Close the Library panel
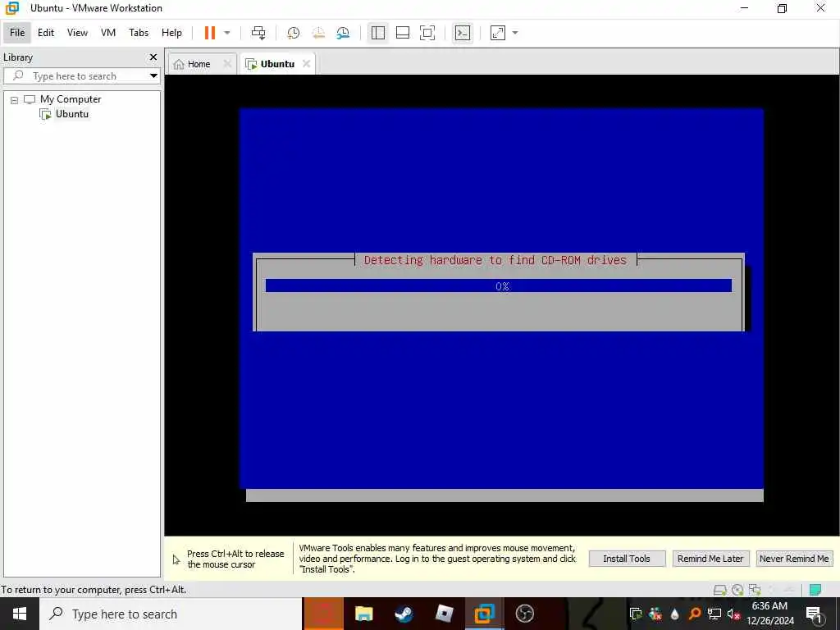The width and height of the screenshot is (840, 630). coord(153,57)
